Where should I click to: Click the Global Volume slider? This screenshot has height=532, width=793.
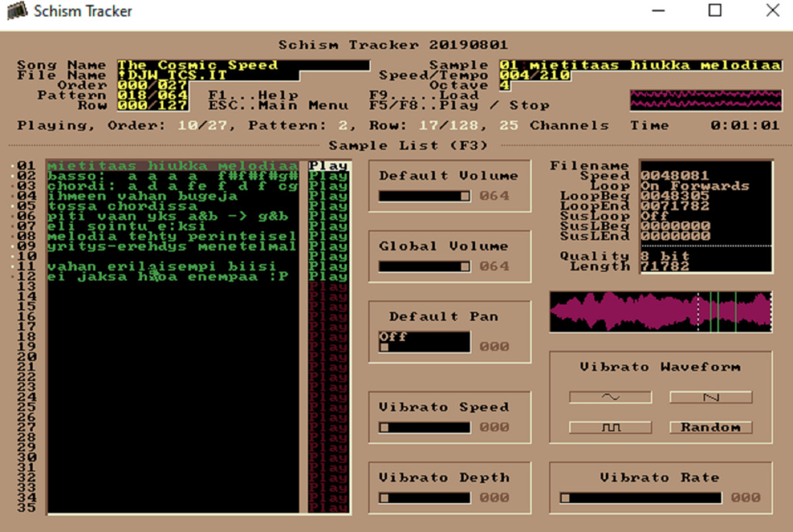pos(424,266)
